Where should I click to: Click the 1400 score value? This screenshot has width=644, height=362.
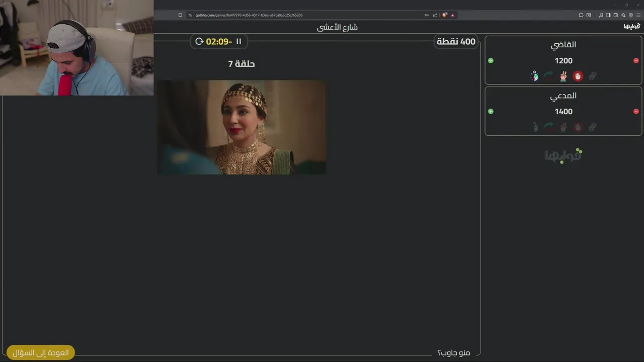(x=563, y=112)
